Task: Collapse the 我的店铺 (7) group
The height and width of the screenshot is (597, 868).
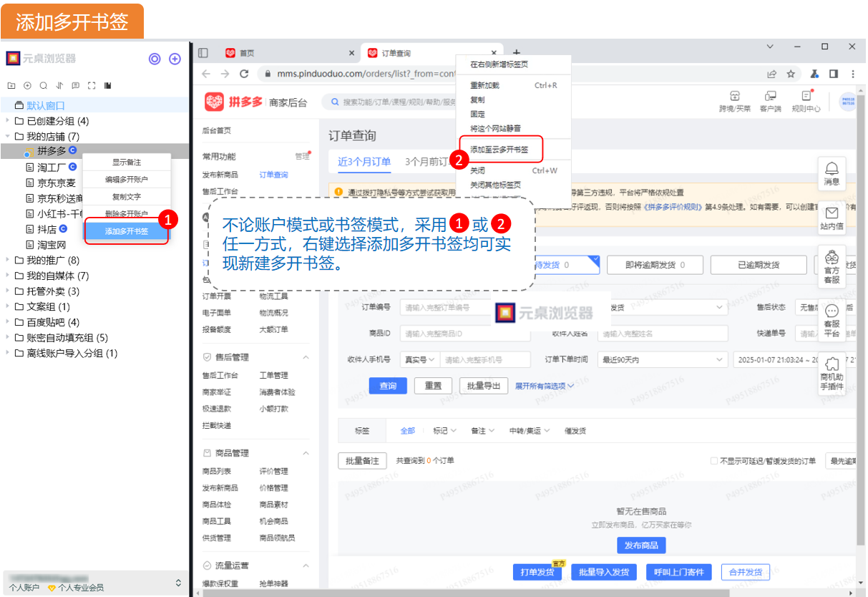Action: point(7,136)
